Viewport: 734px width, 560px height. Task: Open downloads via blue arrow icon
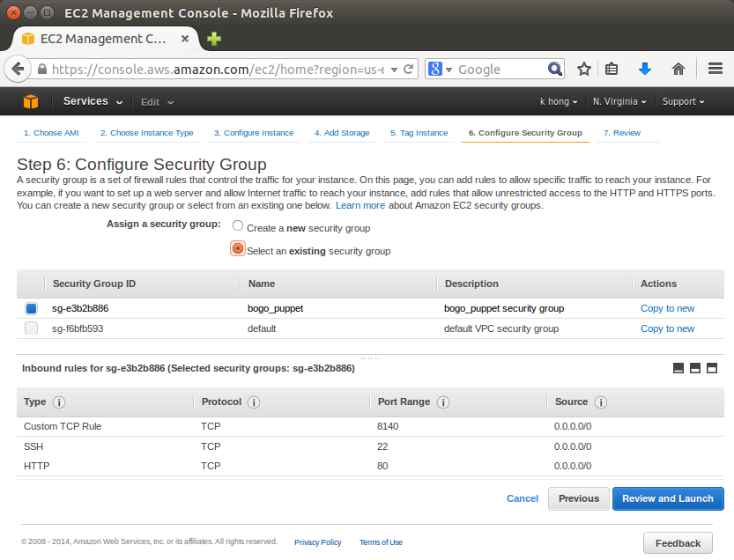pos(645,70)
